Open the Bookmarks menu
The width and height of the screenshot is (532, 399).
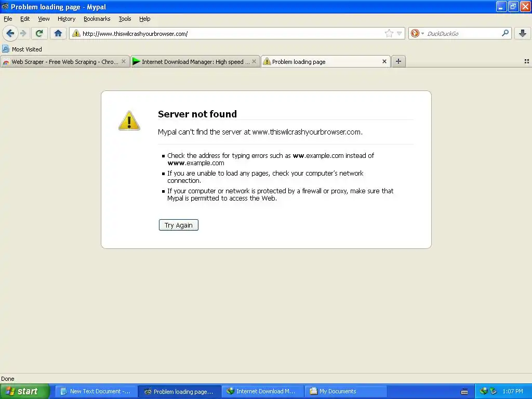[97, 19]
